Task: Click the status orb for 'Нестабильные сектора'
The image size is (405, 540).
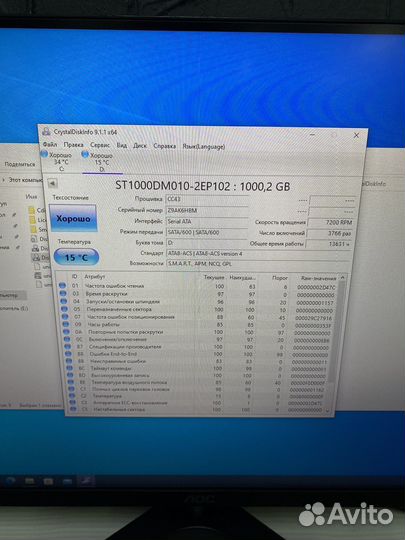Action: coord(73,409)
